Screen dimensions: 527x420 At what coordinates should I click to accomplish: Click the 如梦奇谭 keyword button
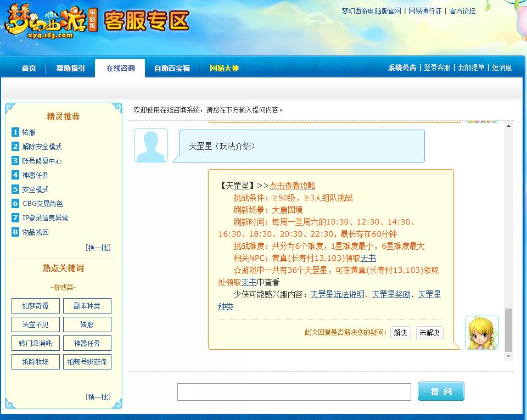(x=36, y=306)
